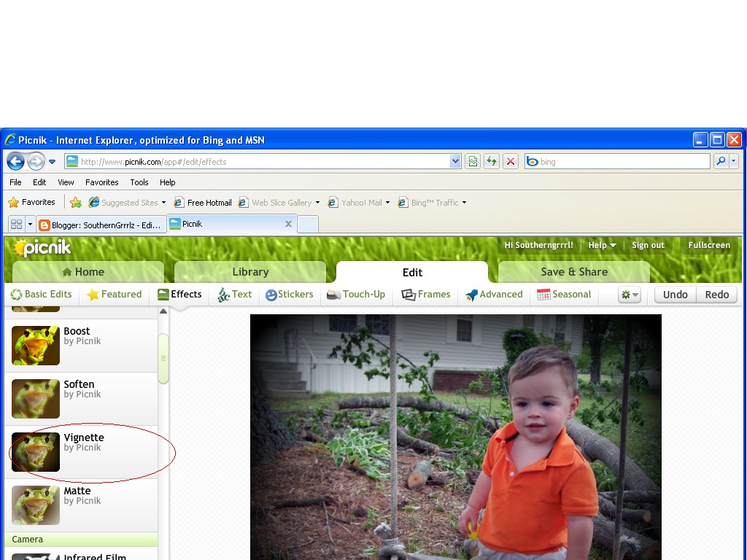Expand the address bar history dropdown

[455, 161]
